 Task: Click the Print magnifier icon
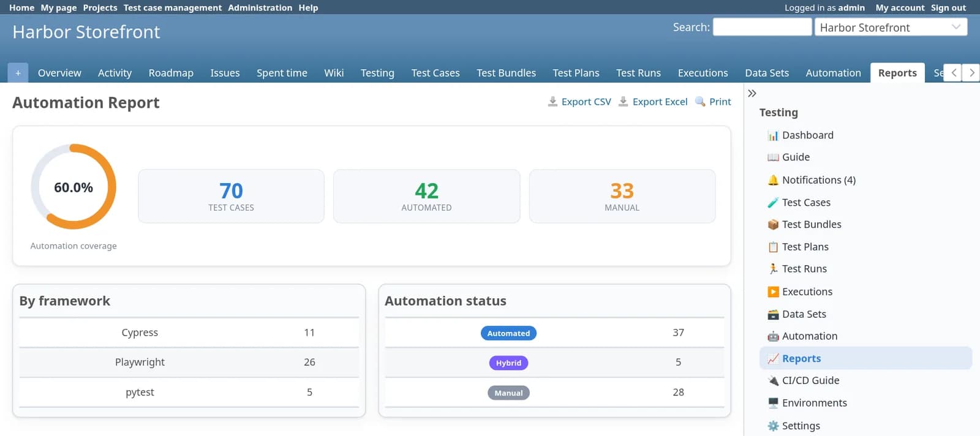pos(700,102)
